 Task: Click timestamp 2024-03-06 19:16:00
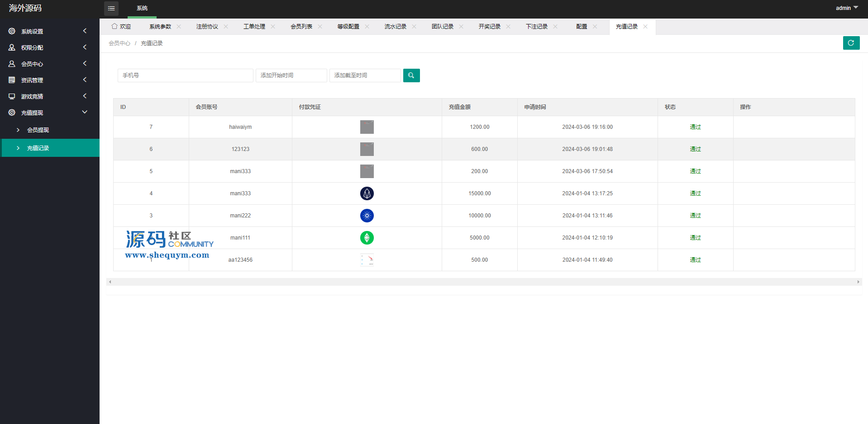pos(587,127)
